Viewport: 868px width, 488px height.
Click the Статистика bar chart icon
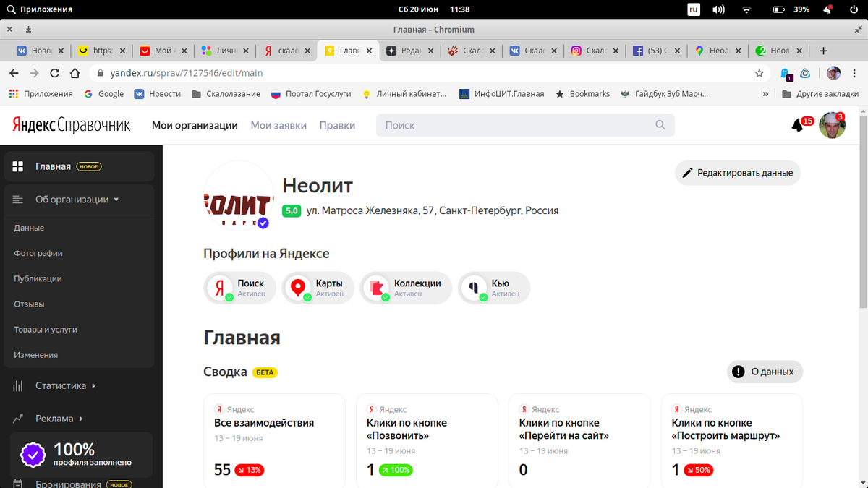(19, 385)
